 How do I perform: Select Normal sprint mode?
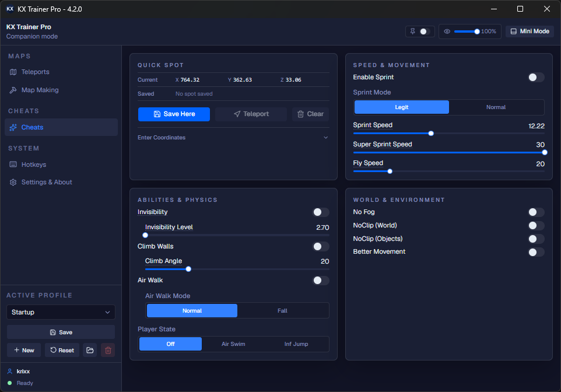(496, 107)
